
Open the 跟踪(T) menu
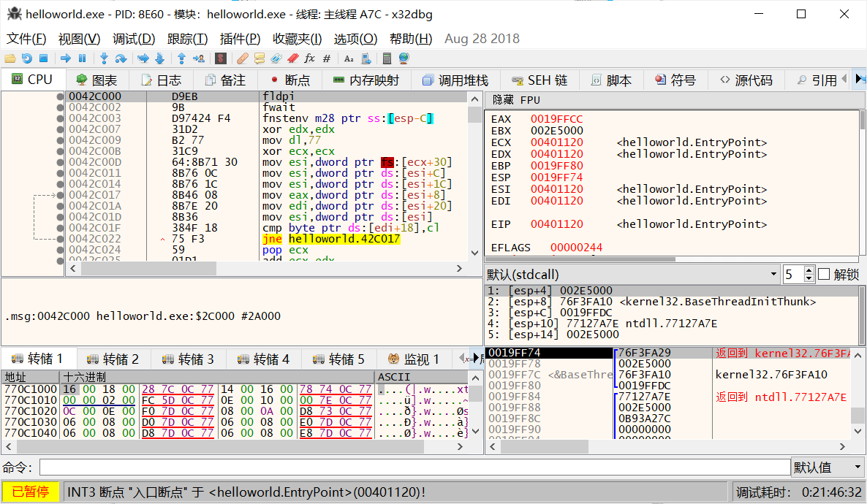click(x=187, y=39)
